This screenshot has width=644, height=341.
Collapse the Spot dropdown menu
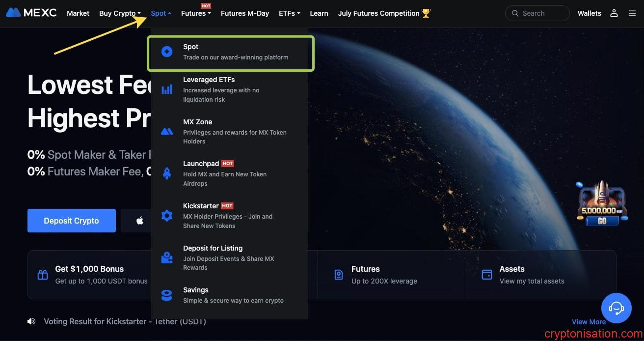pos(161,13)
